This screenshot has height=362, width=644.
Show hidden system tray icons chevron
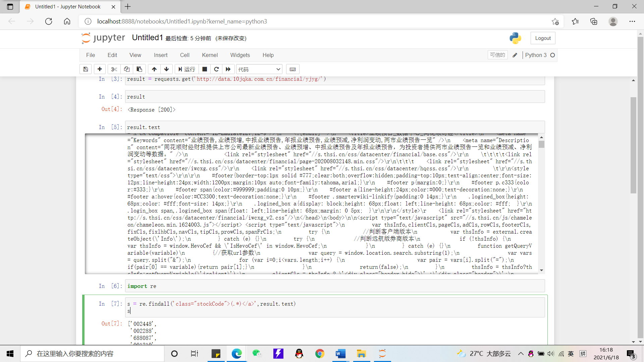coord(521,354)
